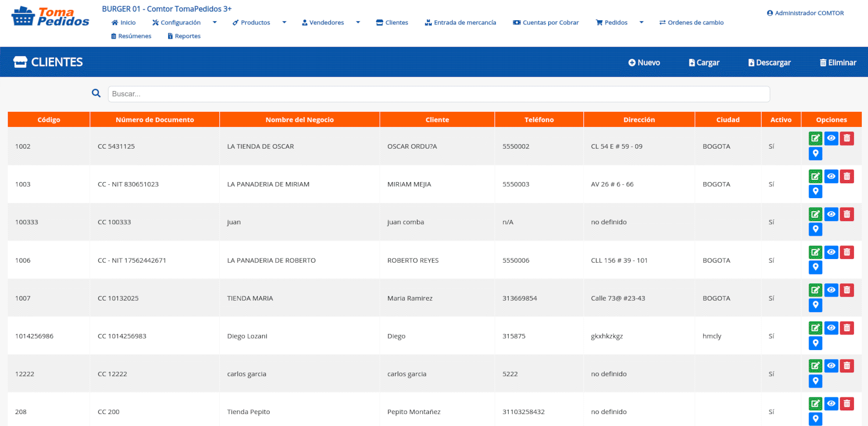868x426 pixels.
Task: Sort by Nombre del Negocio column header
Action: click(300, 120)
